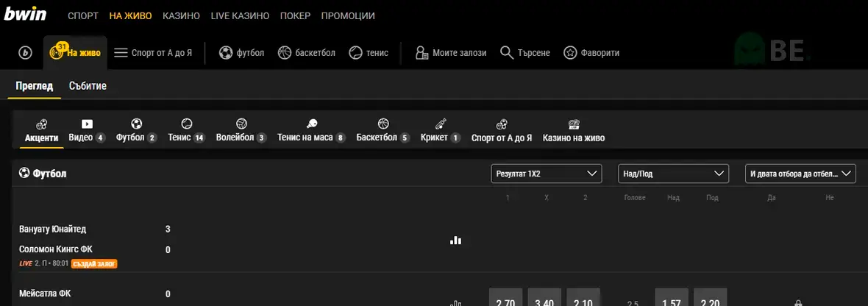The height and width of the screenshot is (306, 868).
Task: Select the Тенис filter with 14 events
Action: 187,131
